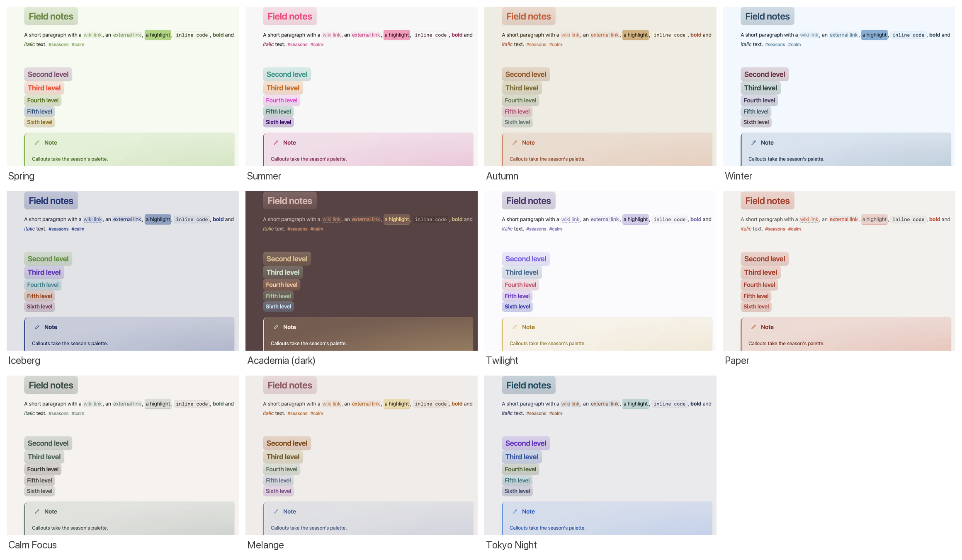Click the pencil icon in Winter's Note callout
The height and width of the screenshot is (560, 962).
(x=753, y=143)
